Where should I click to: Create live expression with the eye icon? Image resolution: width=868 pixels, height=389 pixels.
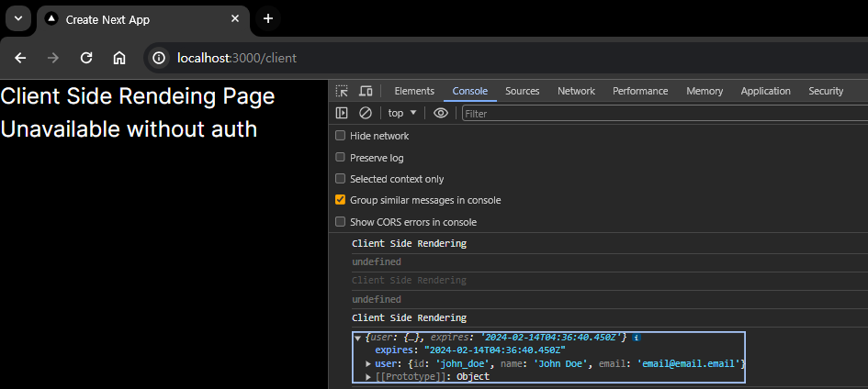tap(441, 113)
